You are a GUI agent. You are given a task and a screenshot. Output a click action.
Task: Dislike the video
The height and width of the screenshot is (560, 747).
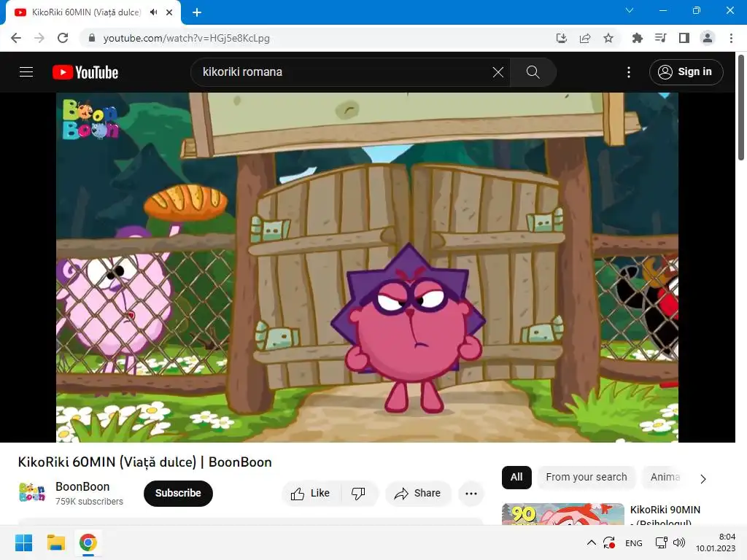point(358,494)
